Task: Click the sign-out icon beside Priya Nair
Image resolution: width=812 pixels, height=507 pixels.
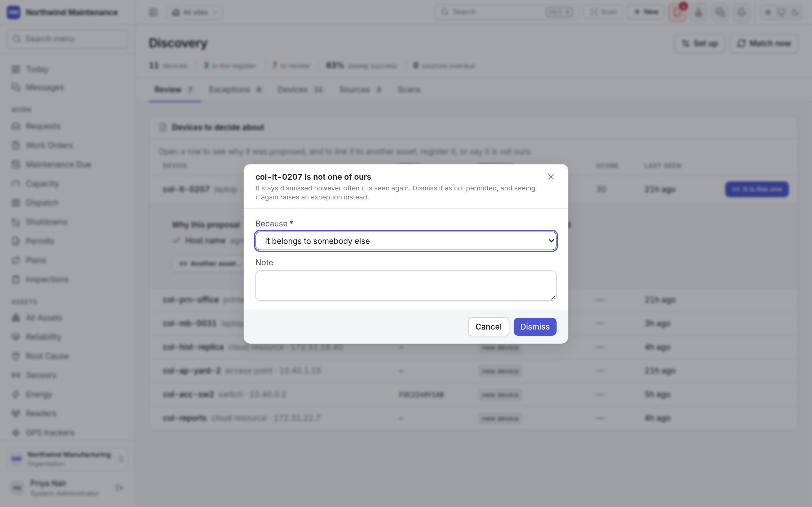Action: pyautogui.click(x=119, y=488)
